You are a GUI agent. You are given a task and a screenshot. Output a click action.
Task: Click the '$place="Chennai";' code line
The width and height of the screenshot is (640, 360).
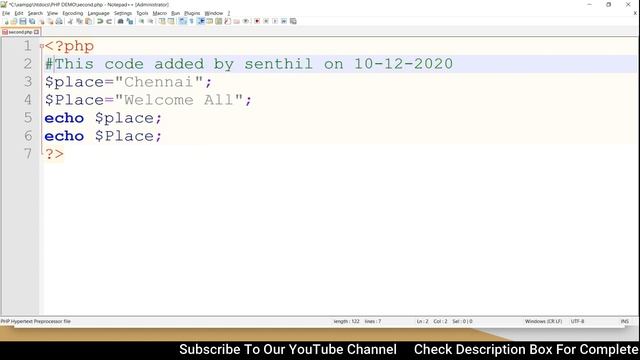tap(129, 82)
